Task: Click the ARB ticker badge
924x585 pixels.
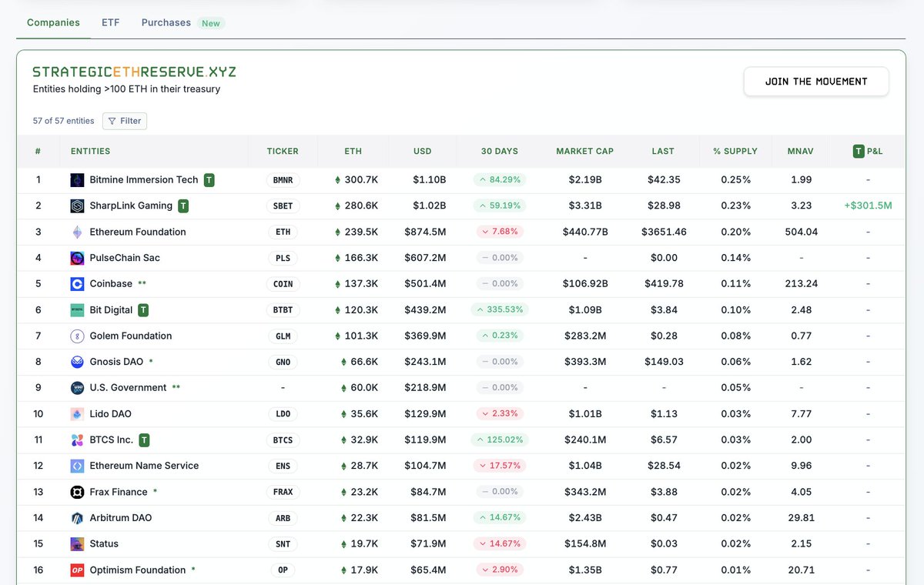Action: pos(283,518)
